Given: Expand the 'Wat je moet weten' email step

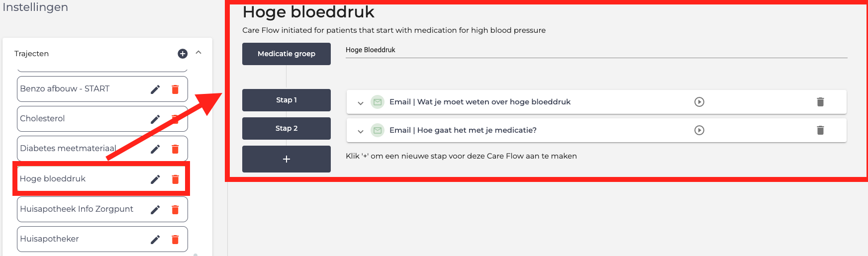Looking at the screenshot, I should pyautogui.click(x=361, y=103).
